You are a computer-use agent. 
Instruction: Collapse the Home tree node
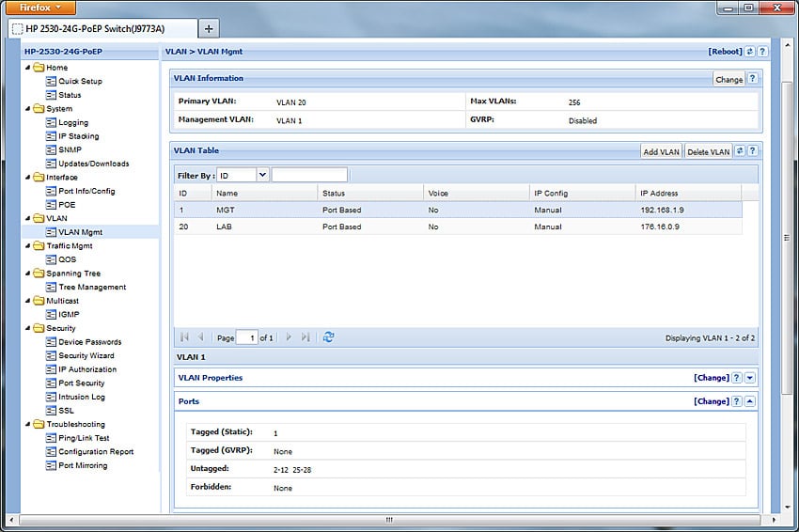27,68
